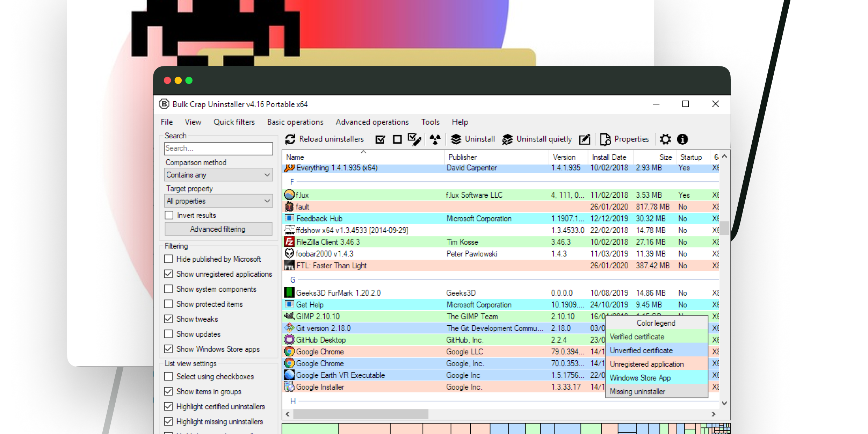Sort list by Name column header
868x434 pixels.
[x=295, y=157]
